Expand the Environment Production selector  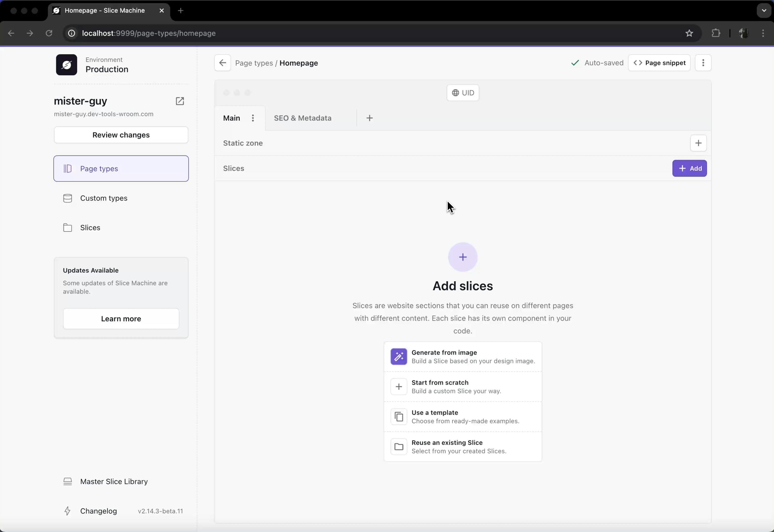pyautogui.click(x=107, y=65)
